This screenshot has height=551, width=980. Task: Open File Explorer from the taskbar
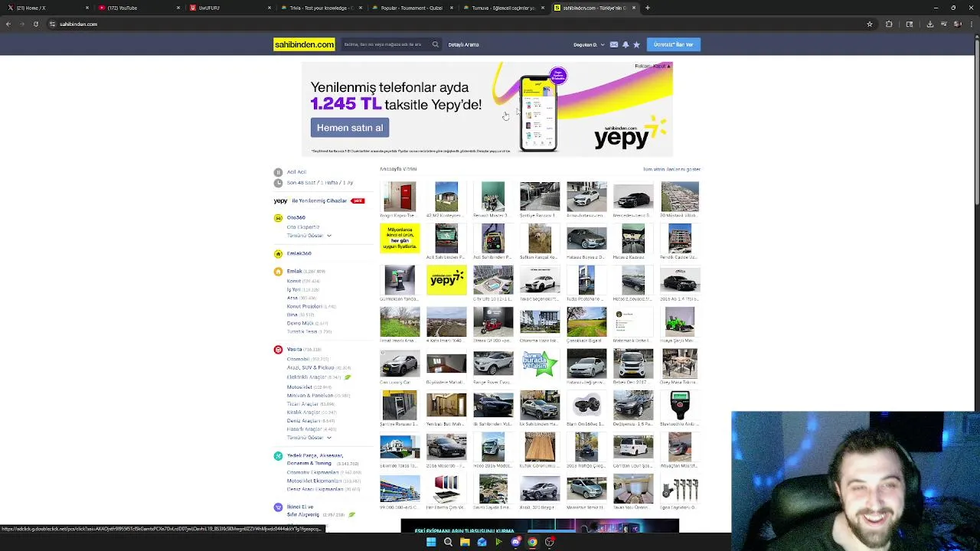(465, 542)
